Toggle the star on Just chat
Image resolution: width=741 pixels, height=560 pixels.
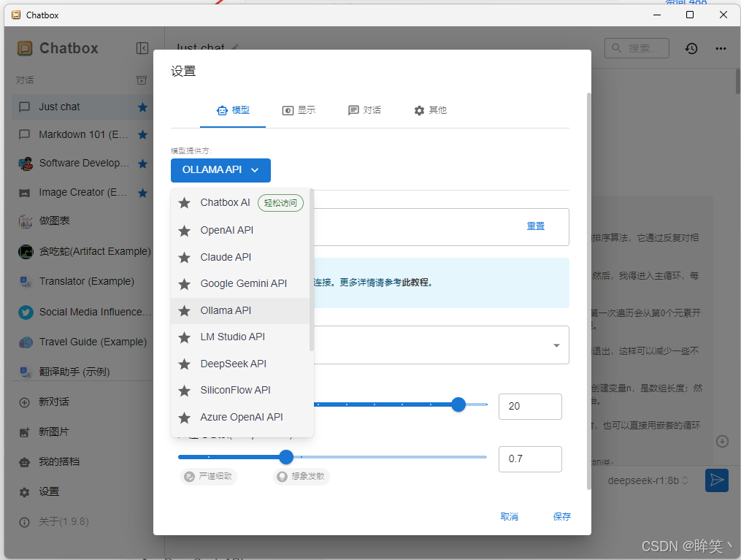tap(142, 107)
